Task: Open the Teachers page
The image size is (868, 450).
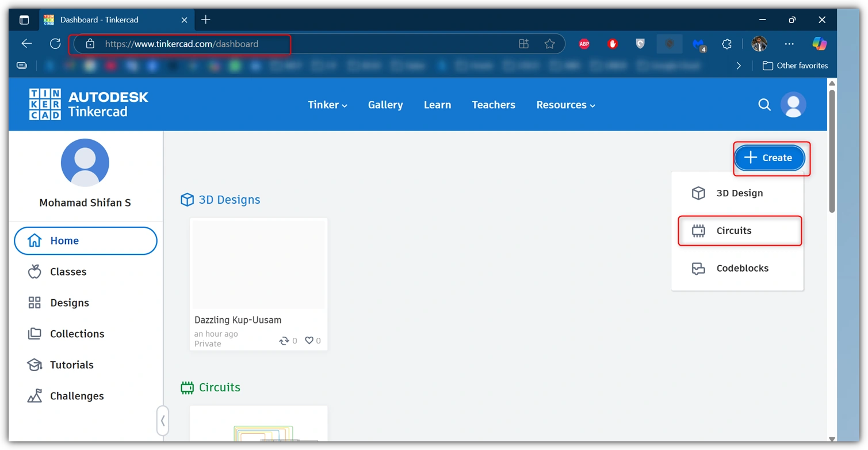Action: point(494,105)
